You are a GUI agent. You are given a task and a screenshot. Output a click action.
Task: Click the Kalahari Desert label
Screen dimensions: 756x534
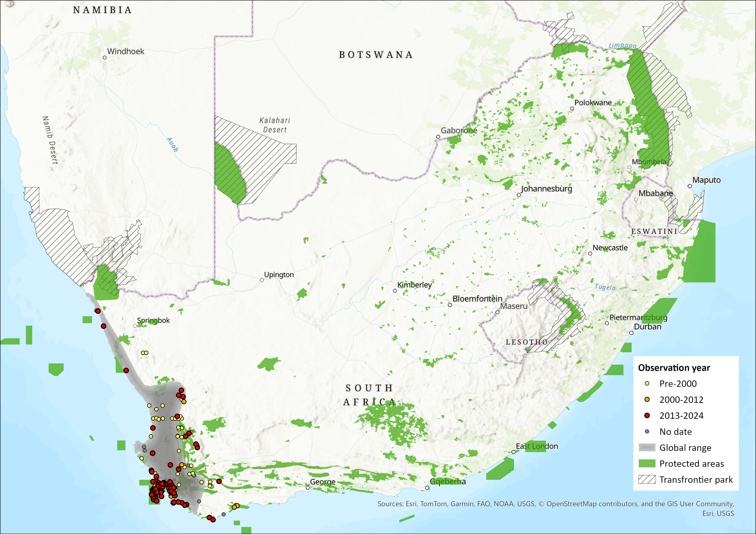pyautogui.click(x=275, y=125)
